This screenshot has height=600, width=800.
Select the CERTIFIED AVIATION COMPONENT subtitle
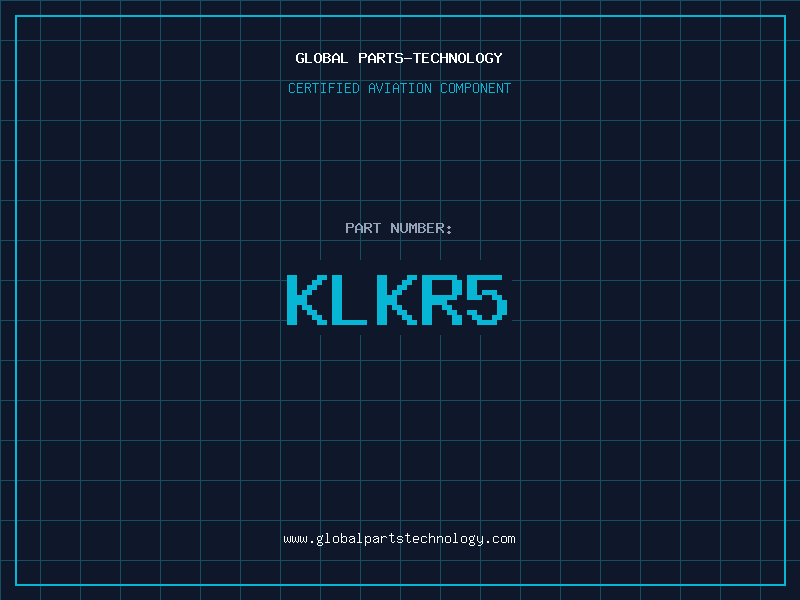pos(399,88)
